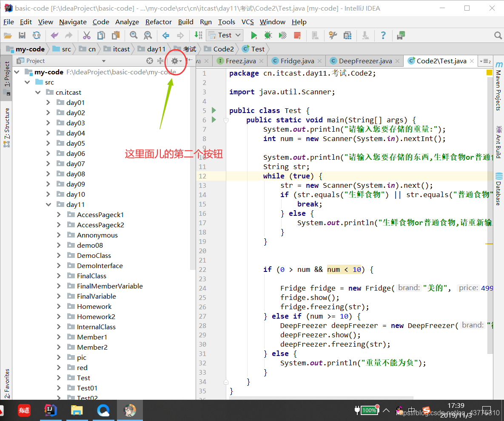This screenshot has width=504, height=421.
Task: Close the Code2\Test.java tab
Action: (x=472, y=61)
